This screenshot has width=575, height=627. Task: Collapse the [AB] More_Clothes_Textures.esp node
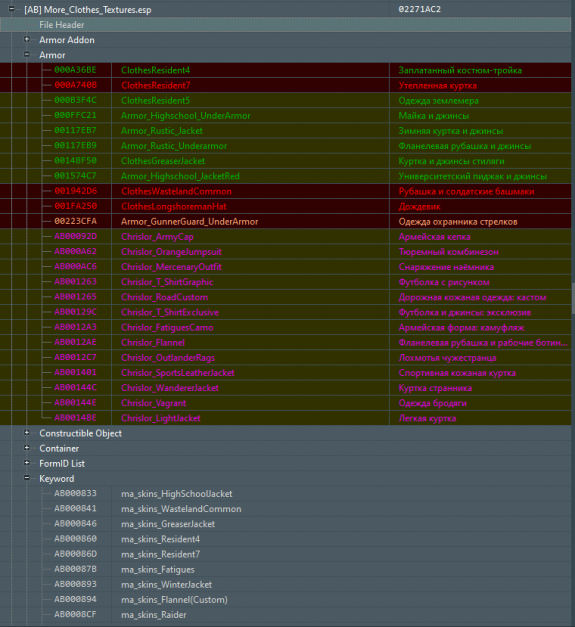12,9
